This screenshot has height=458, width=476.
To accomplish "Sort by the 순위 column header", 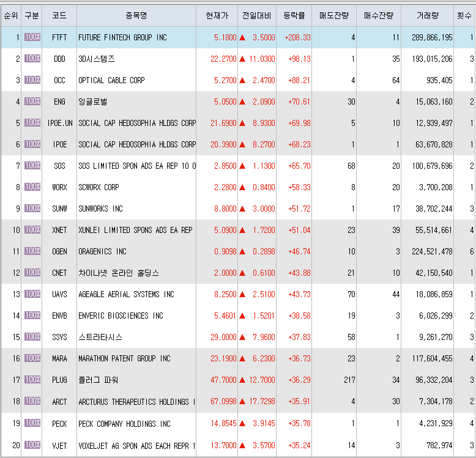I will click(x=11, y=15).
